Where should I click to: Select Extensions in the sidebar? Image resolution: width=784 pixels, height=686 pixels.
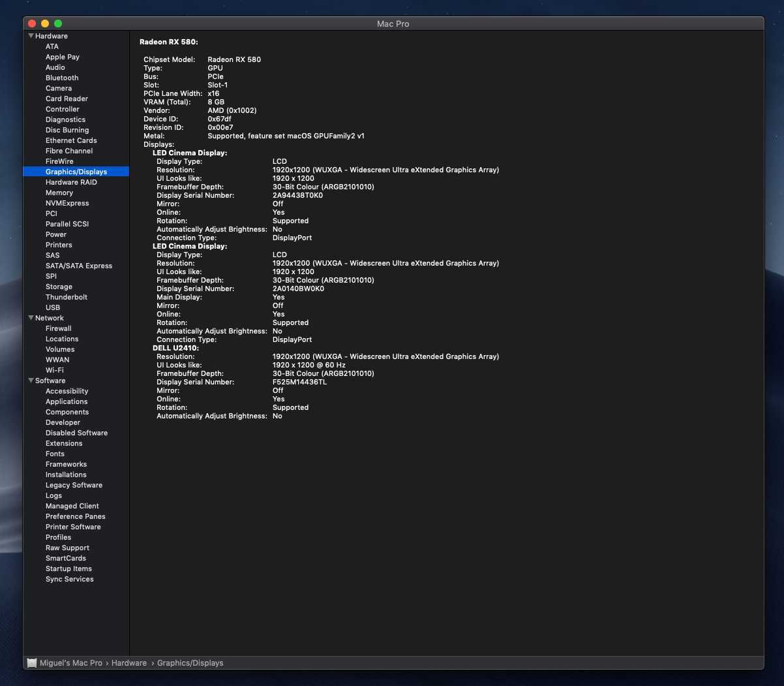pos(64,443)
